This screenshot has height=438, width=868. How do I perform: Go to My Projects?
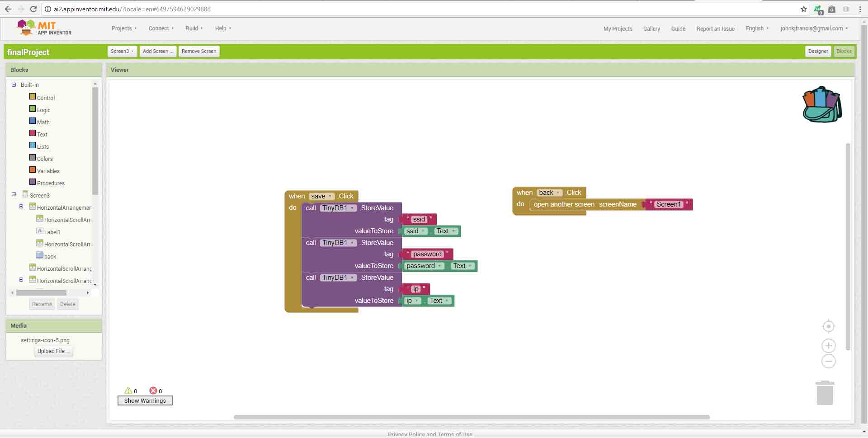pyautogui.click(x=618, y=28)
